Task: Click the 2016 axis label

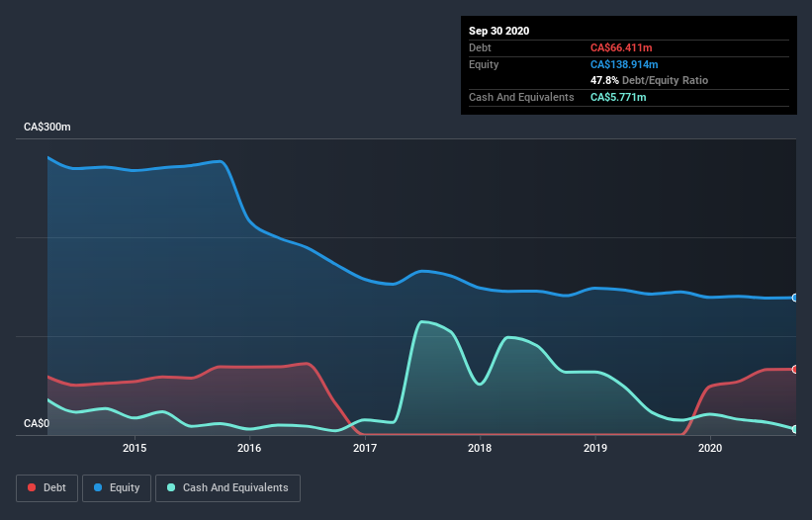Action: pos(249,448)
